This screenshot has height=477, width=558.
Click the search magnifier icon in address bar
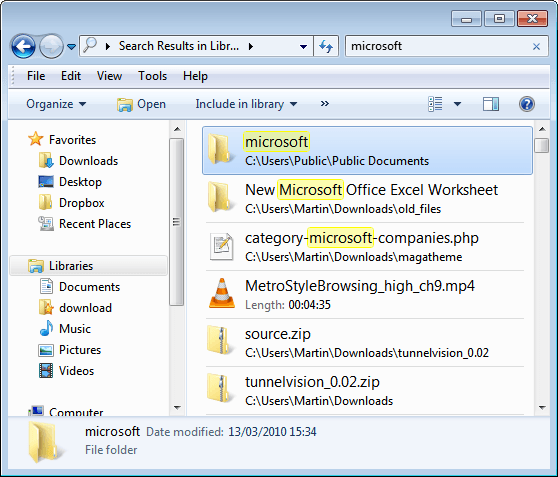coord(90,46)
